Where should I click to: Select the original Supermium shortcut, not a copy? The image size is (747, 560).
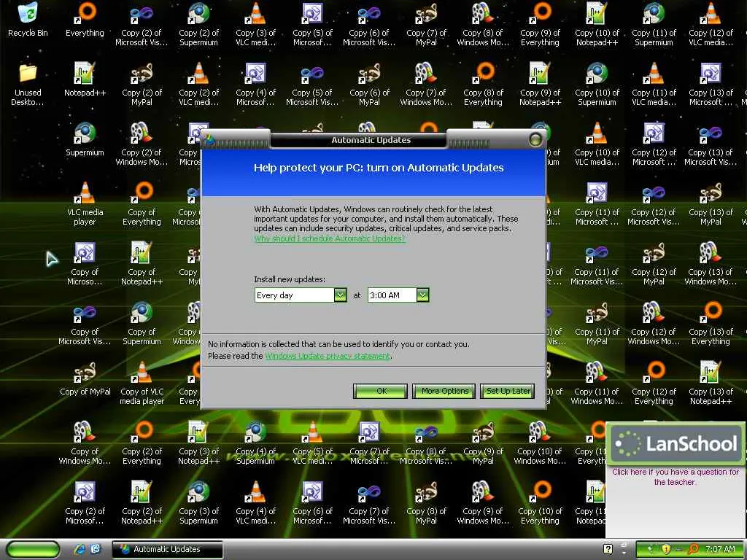click(85, 140)
